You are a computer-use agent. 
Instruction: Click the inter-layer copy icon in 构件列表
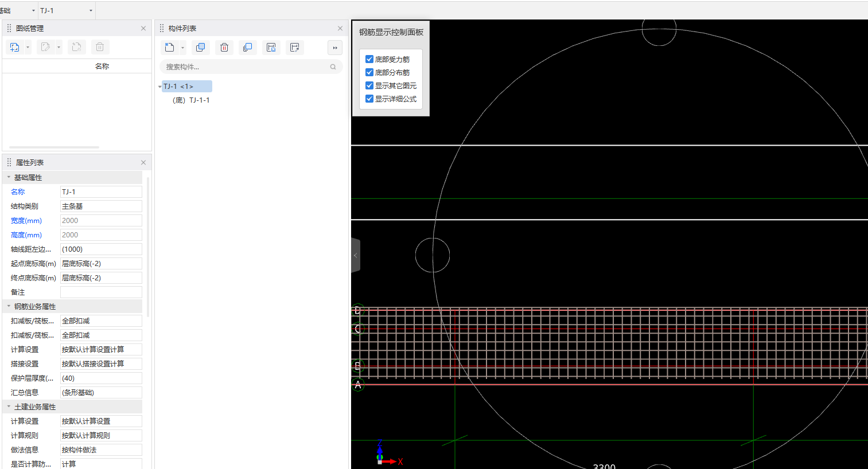click(248, 48)
